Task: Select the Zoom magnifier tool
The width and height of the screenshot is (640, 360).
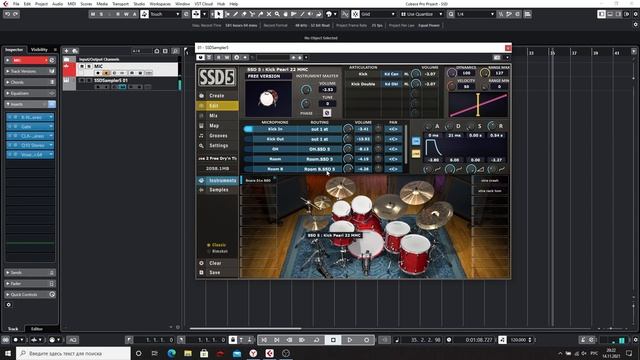Action: pos(277,14)
